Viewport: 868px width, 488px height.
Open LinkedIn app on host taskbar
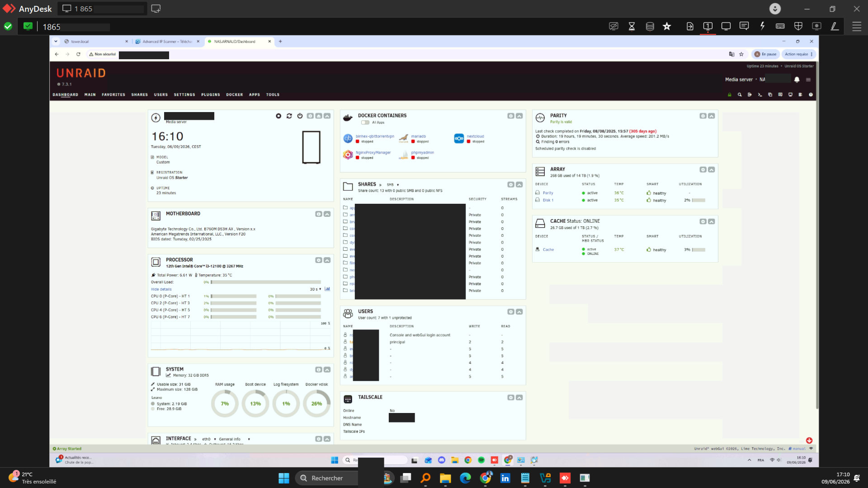pos(505,478)
